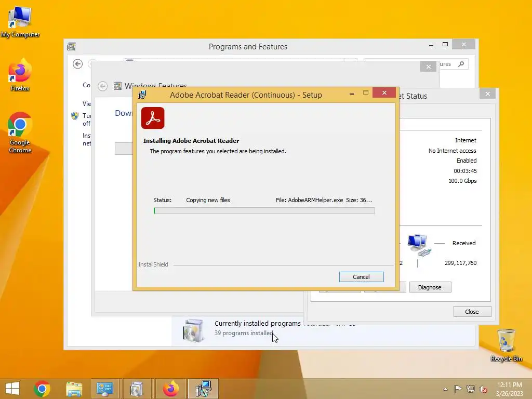Screen dimensions: 532x399
Task: Click the '00:03:45' duration value
Action: click(x=465, y=171)
